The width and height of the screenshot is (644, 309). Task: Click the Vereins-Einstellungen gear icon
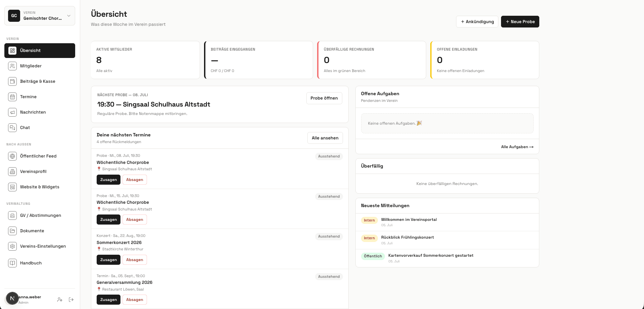coord(12,246)
